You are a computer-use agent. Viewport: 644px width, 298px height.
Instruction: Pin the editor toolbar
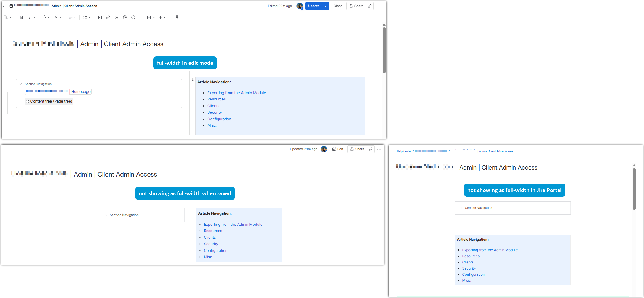pyautogui.click(x=177, y=17)
